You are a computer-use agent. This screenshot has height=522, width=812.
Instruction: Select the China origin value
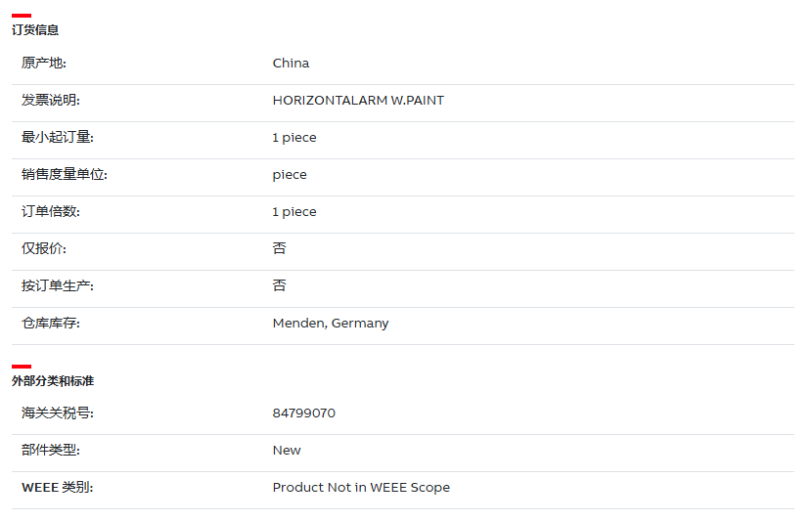[x=291, y=64]
